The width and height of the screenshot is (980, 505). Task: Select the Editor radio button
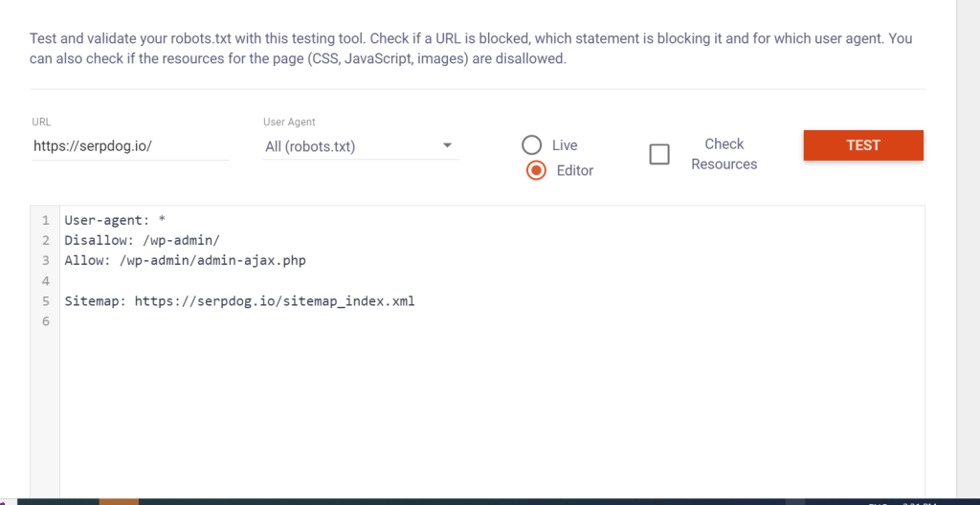(536, 170)
